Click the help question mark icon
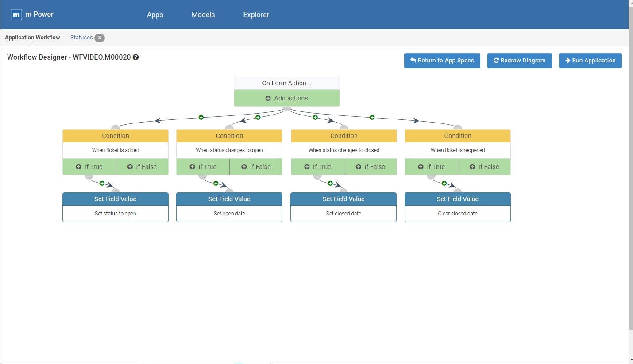The image size is (633, 364). point(136,57)
